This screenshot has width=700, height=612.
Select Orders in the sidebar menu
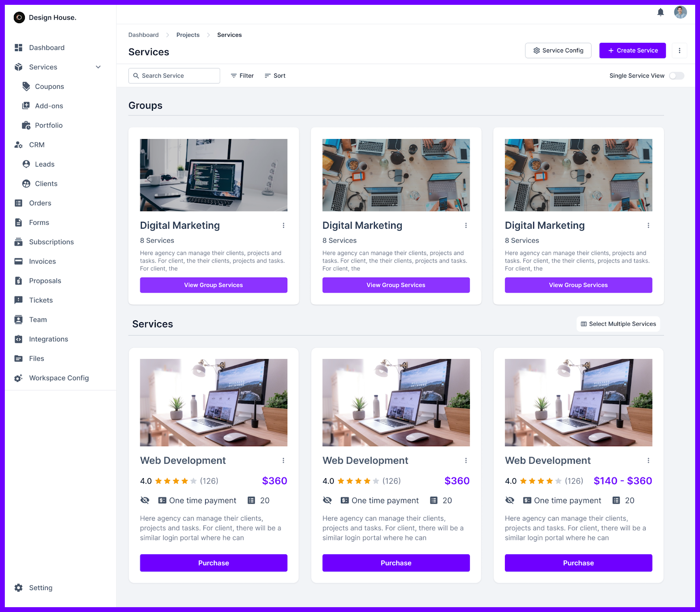(40, 203)
